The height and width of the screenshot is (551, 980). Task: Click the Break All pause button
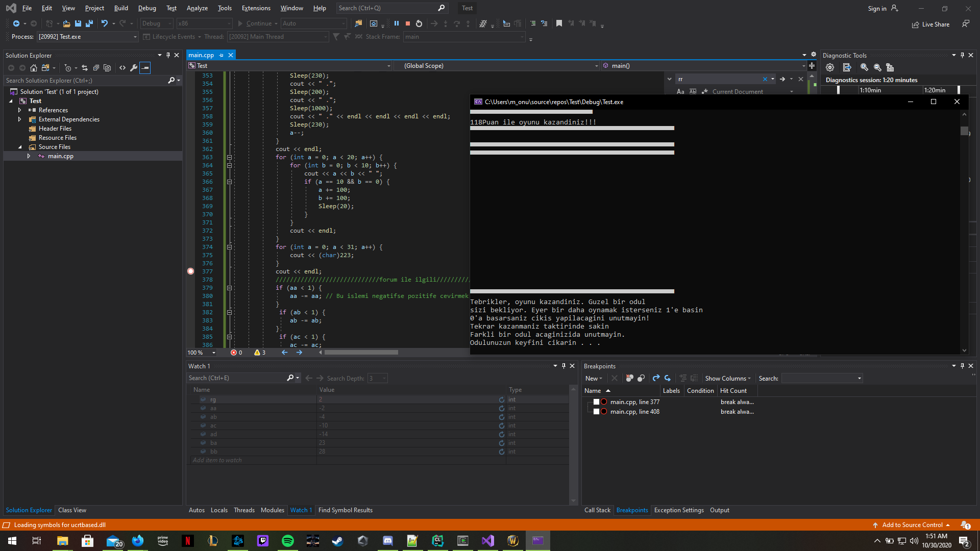coord(397,23)
